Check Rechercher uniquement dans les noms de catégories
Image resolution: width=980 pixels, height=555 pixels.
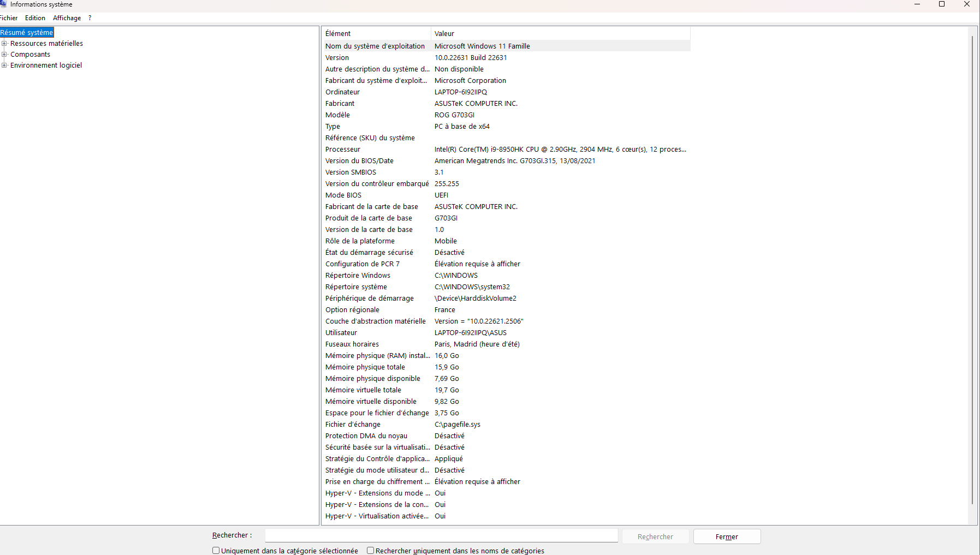[x=370, y=550]
